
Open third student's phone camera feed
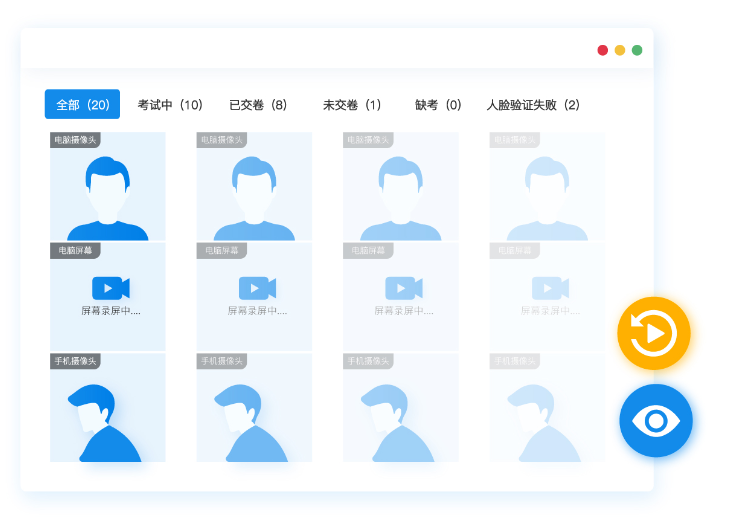pos(400,415)
